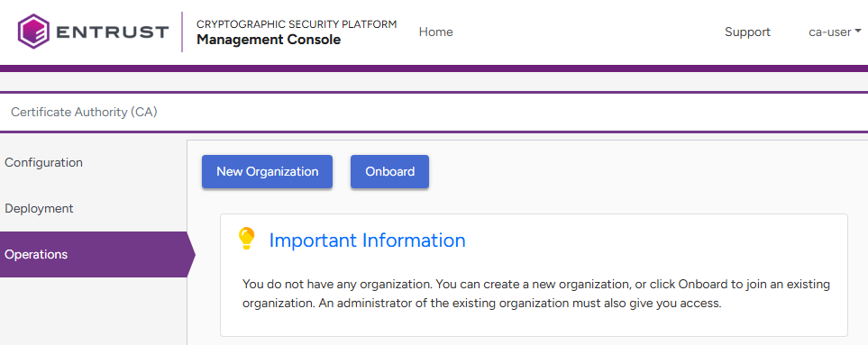Image resolution: width=868 pixels, height=345 pixels.
Task: Click the Cryptographic Security Platform label
Action: coord(297,24)
